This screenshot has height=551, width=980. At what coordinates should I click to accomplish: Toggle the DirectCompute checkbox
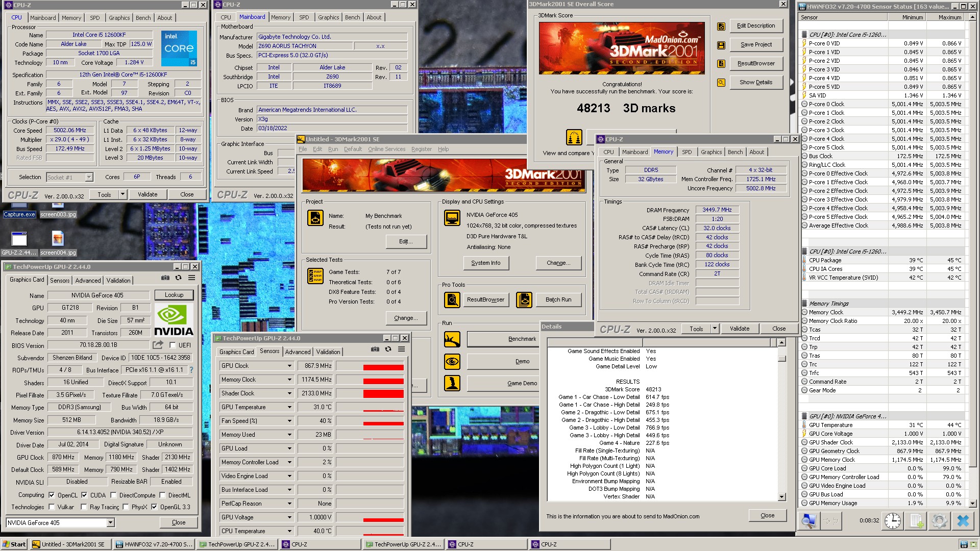tap(113, 495)
